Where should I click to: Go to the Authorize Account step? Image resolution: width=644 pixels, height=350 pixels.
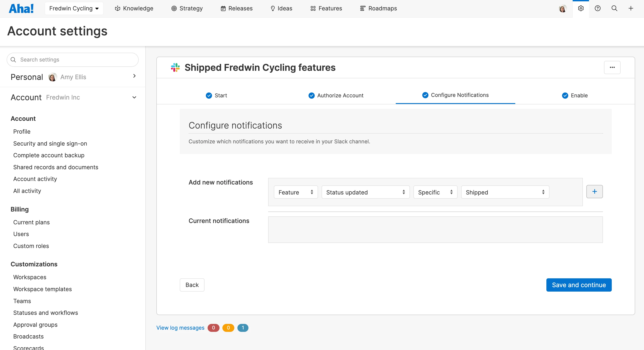click(x=336, y=95)
